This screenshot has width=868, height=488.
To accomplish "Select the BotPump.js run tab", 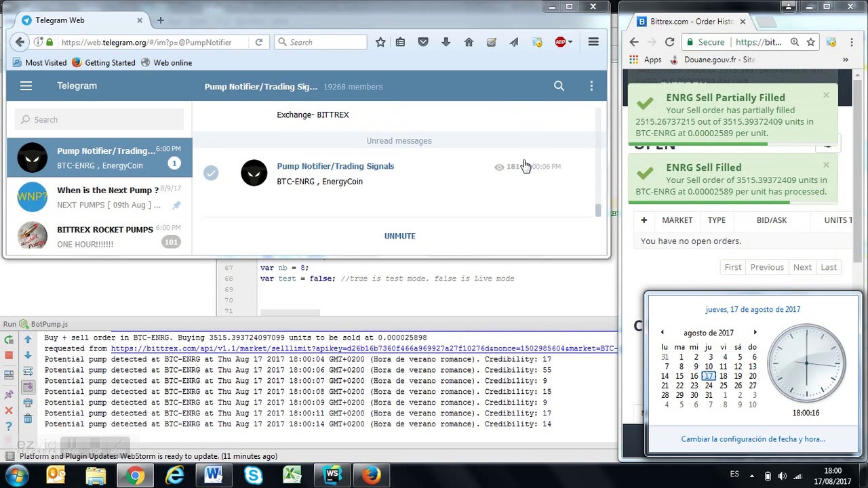I will [44, 324].
